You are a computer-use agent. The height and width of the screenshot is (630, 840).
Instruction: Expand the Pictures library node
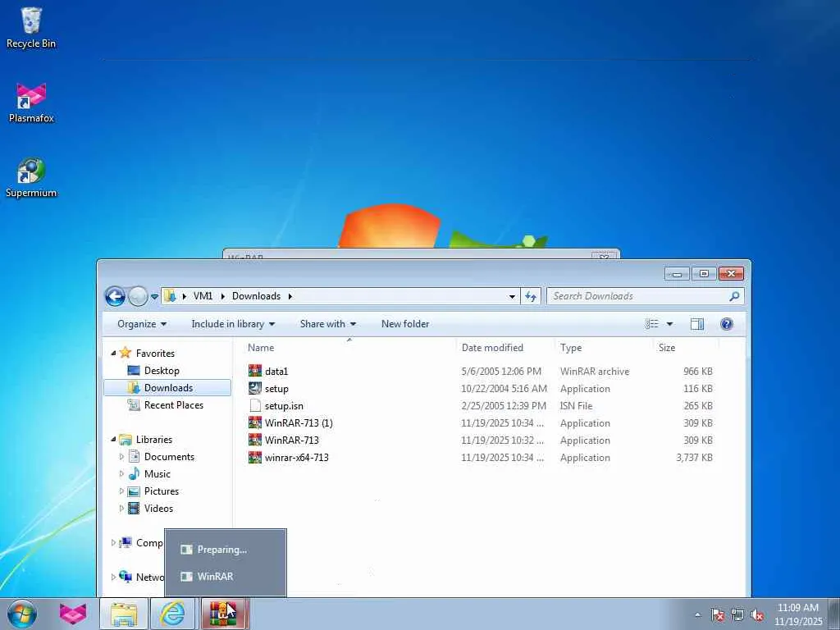(x=121, y=491)
